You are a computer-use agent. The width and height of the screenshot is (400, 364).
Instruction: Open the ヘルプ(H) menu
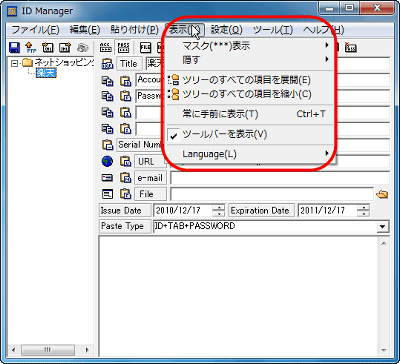323,30
